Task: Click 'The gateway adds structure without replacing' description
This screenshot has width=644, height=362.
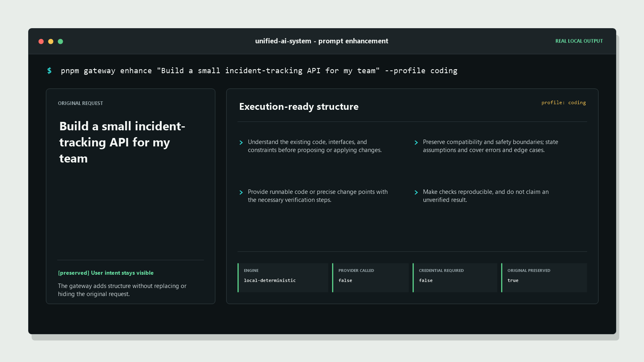Action: click(122, 290)
